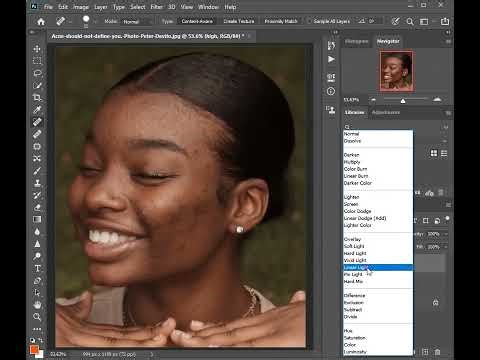Click the Home icon in options bar
The width and height of the screenshot is (480, 360).
[x=41, y=22]
